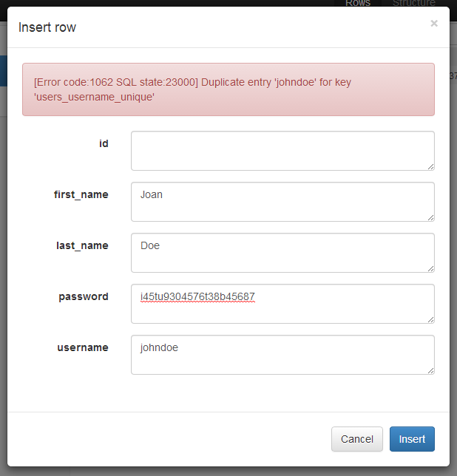Click the first_name textarea resize grip

pos(430,217)
